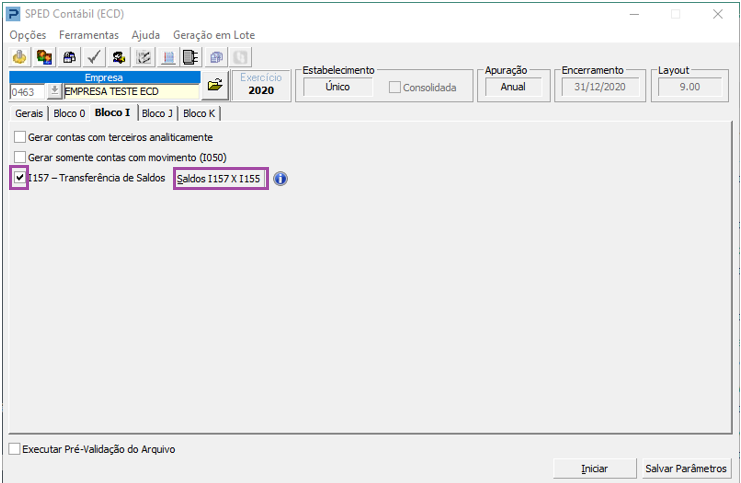Click the red-lined report icon in toolbar
The width and height of the screenshot is (741, 483).
click(x=169, y=57)
